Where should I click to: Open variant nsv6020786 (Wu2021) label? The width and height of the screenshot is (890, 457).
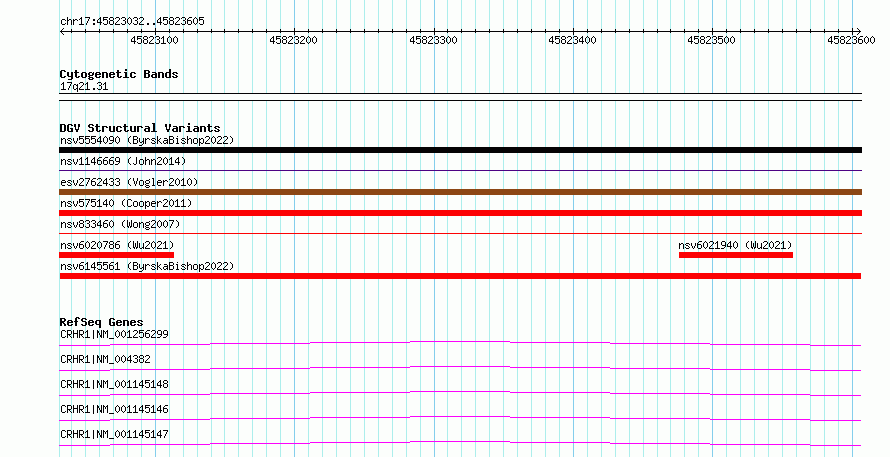click(x=117, y=245)
